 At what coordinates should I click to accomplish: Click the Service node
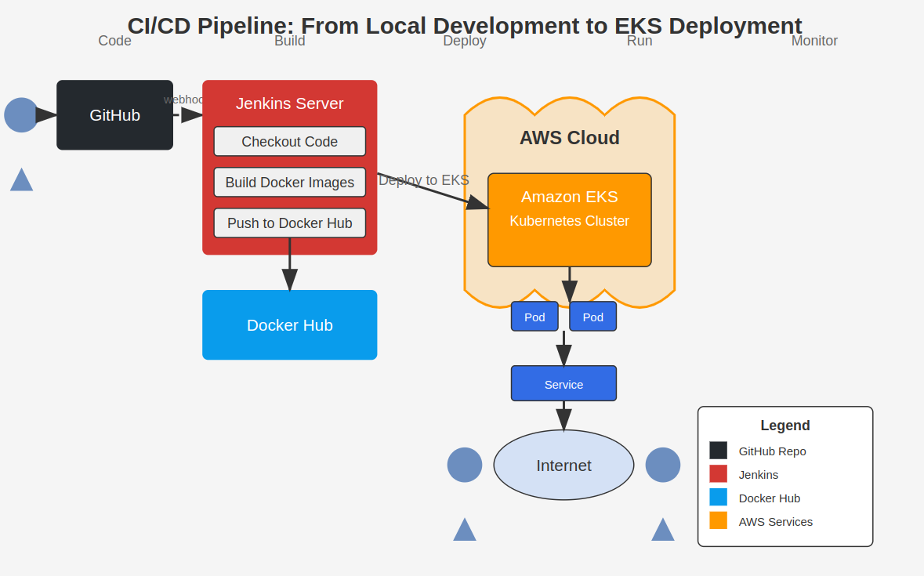tap(563, 383)
